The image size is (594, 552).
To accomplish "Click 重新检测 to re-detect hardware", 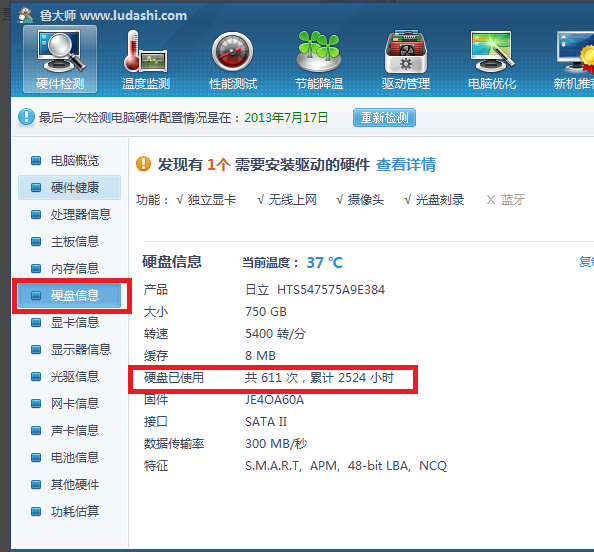I will coord(384,117).
